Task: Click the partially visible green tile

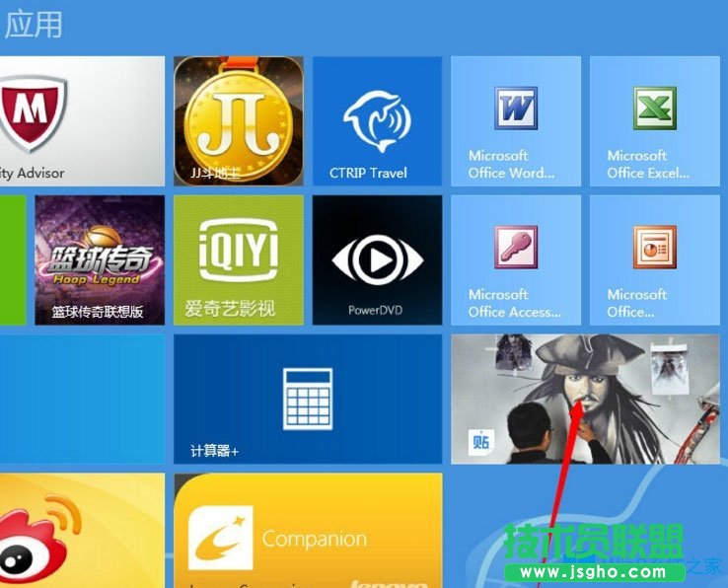Action: click(13, 260)
